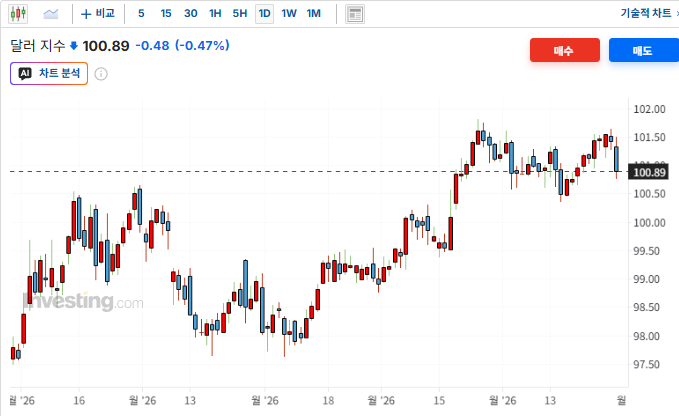Select the 1D interval
Viewport: 679px width, 416px height.
pos(265,14)
